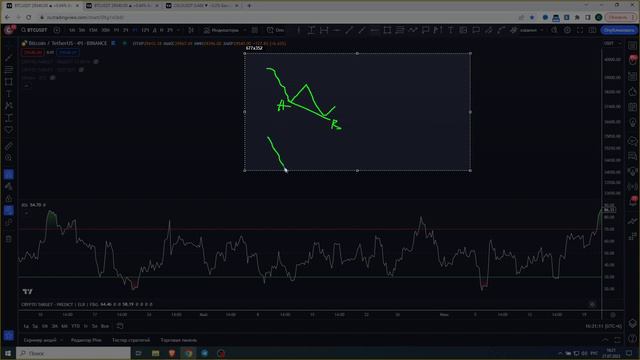Toggle stay in drawing mode icon
Image resolution: width=640 pixels, height=360 pixels.
[x=9, y=187]
